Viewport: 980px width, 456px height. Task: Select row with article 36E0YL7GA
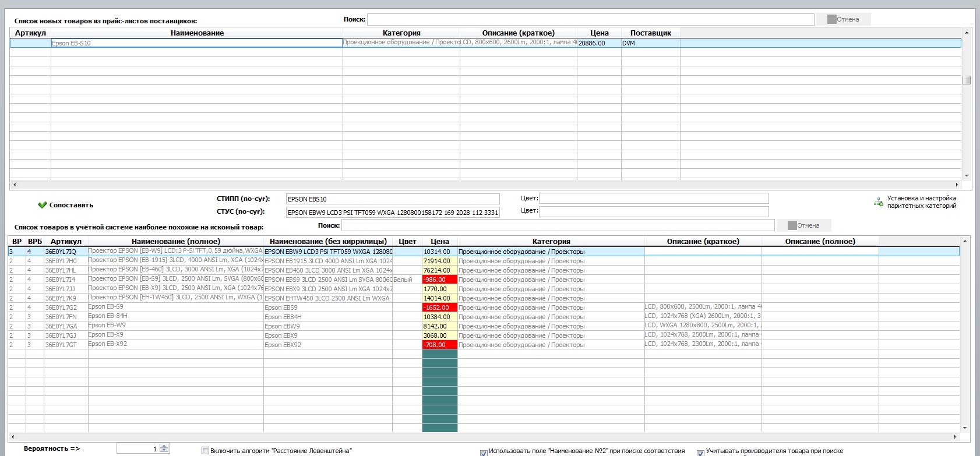coord(484,326)
